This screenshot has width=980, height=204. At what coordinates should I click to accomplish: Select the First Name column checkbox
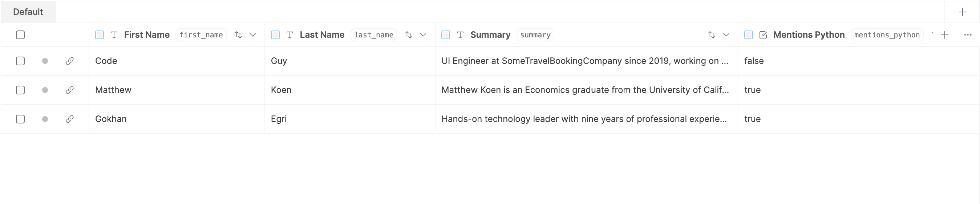(100, 35)
